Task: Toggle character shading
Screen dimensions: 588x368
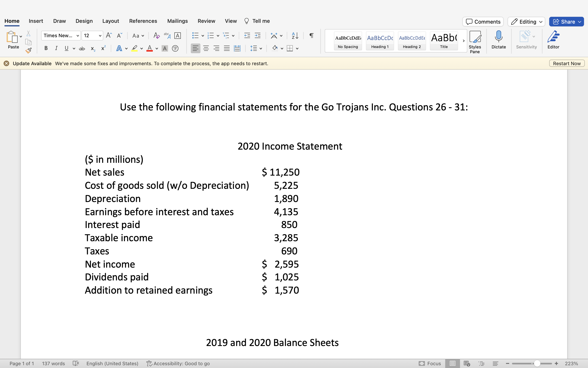Action: 165,48
